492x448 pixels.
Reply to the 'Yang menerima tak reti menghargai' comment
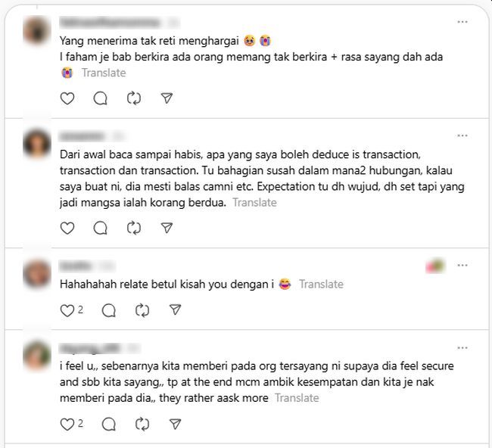(101, 98)
